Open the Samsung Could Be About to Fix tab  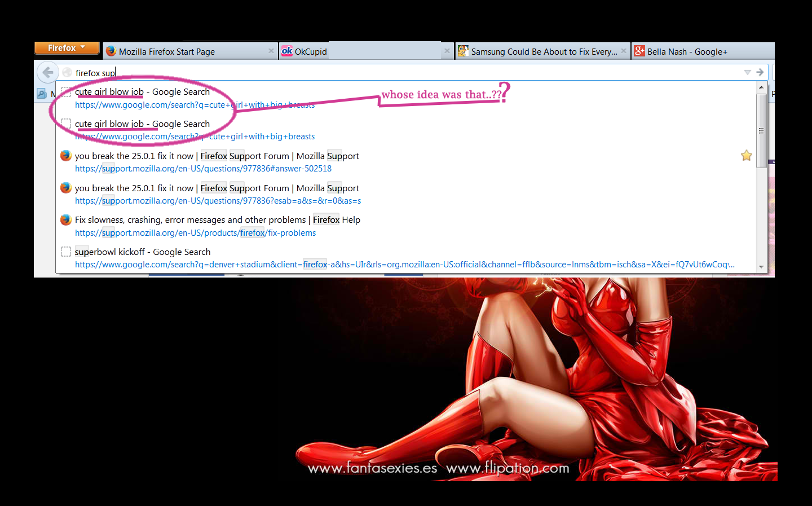click(x=542, y=51)
